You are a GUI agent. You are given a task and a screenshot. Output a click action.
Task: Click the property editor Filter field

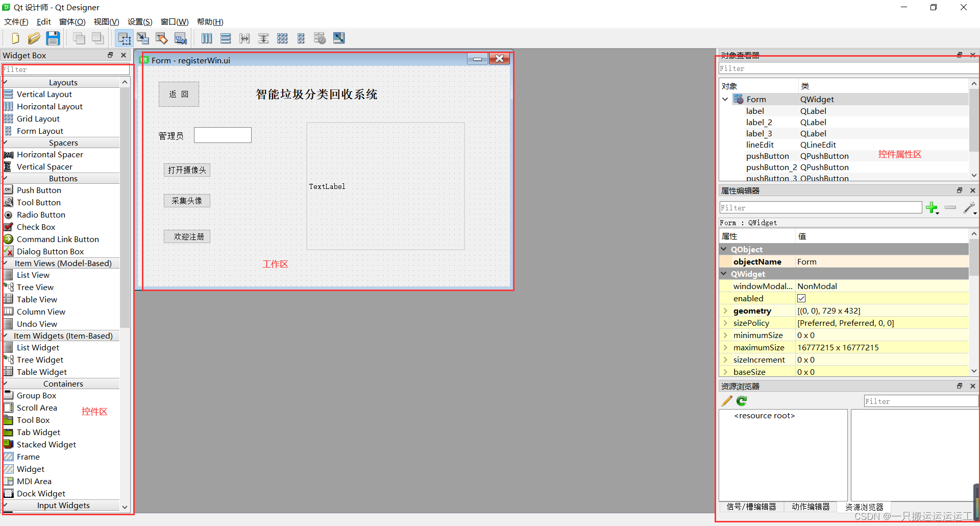click(820, 207)
